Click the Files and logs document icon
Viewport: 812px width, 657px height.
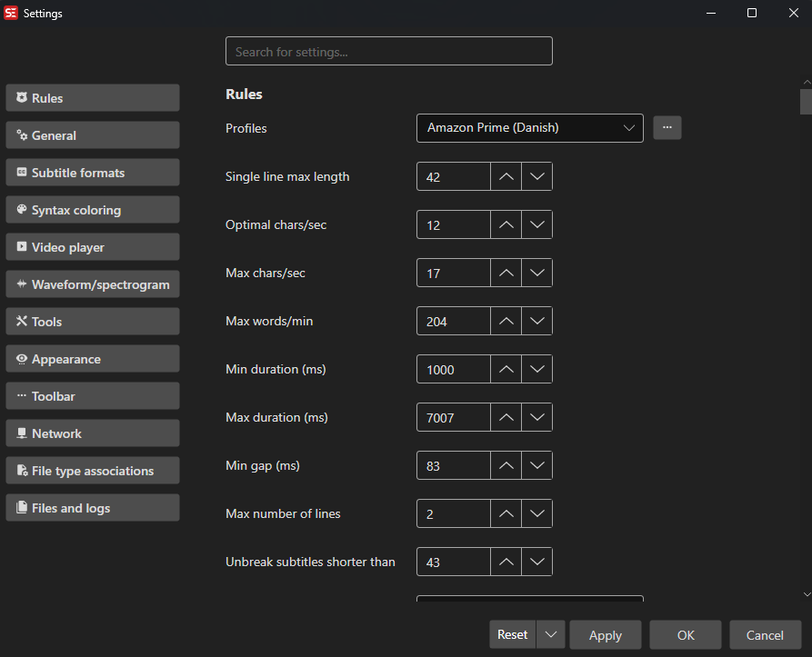pyautogui.click(x=22, y=507)
